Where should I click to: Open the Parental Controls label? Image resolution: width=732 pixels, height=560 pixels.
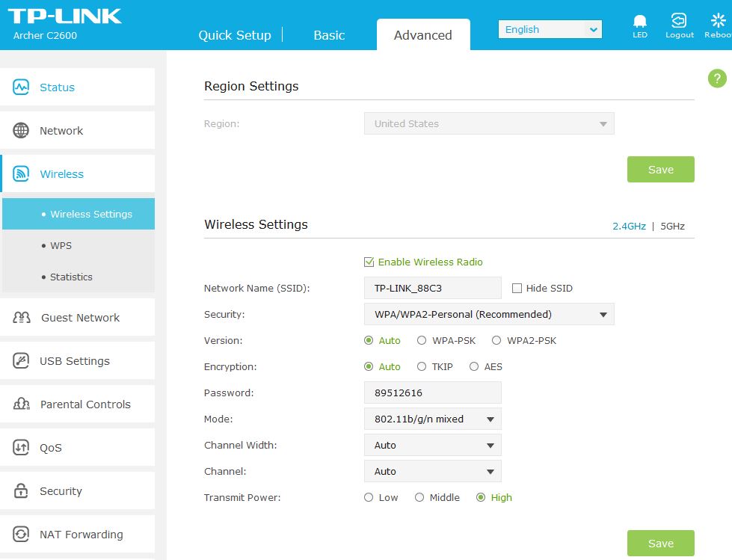85,404
